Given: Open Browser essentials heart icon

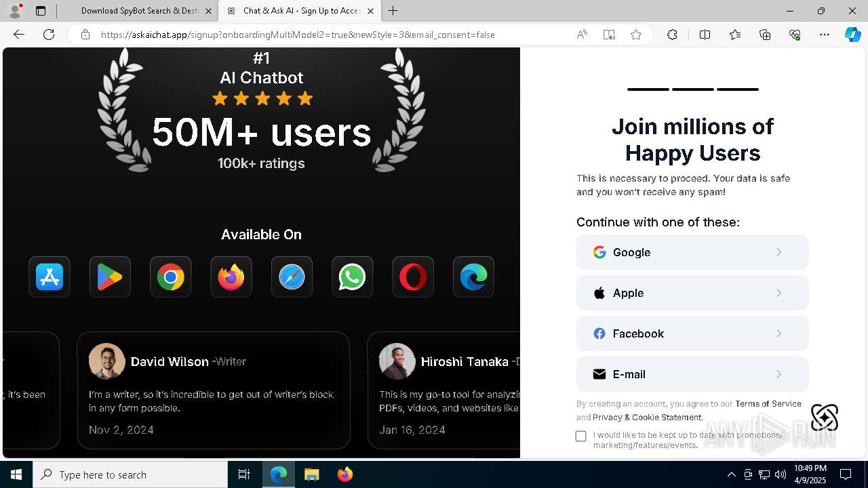Looking at the screenshot, I should 795,35.
